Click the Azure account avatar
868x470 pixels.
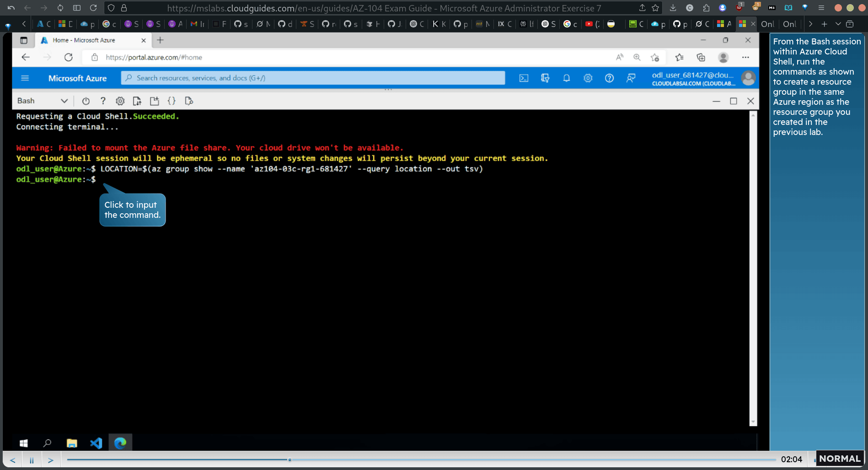748,78
